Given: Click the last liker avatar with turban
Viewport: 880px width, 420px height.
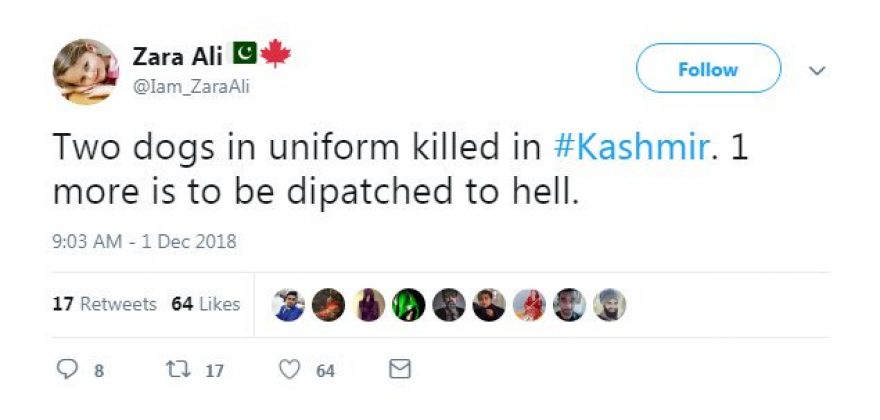Looking at the screenshot, I should tap(609, 305).
